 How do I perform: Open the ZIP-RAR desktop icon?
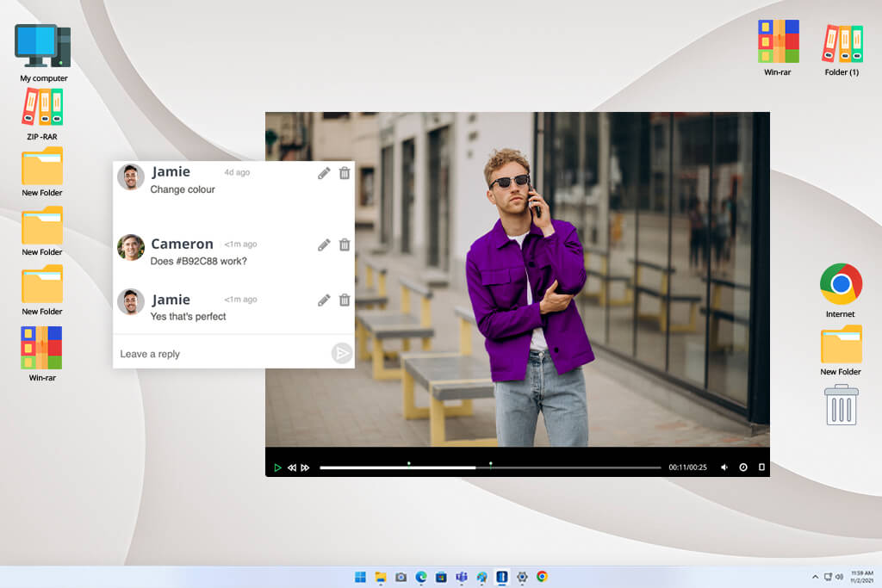click(42, 115)
